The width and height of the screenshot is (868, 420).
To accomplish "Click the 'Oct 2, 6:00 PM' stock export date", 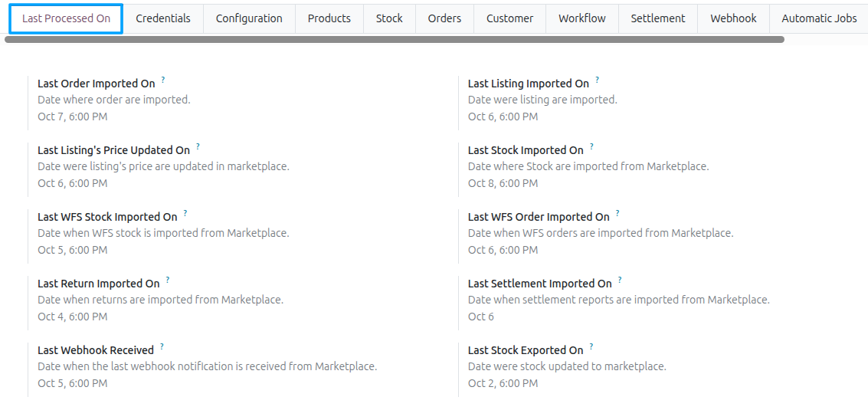I will click(503, 383).
